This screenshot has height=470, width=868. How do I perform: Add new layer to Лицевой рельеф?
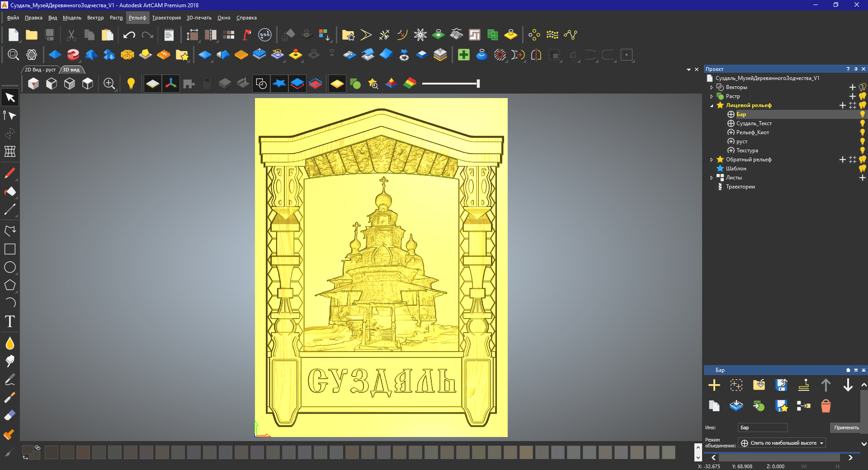pyautogui.click(x=842, y=105)
